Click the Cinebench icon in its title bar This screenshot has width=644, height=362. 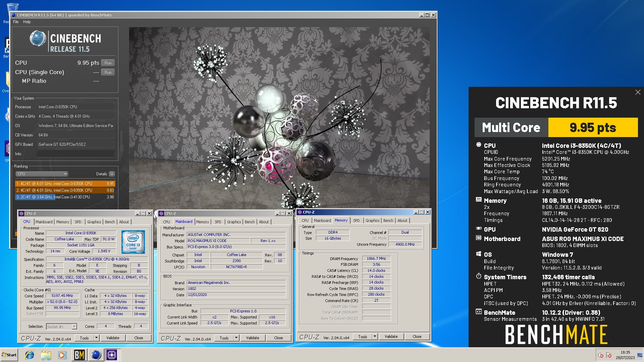click(14, 15)
